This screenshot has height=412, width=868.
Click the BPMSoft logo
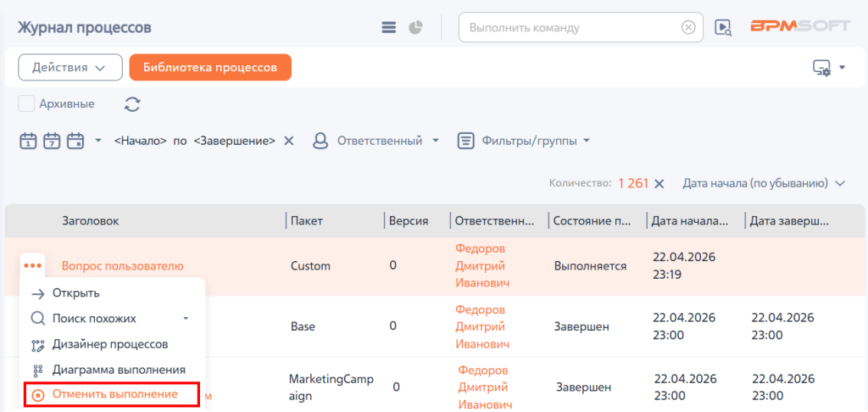pos(800,26)
